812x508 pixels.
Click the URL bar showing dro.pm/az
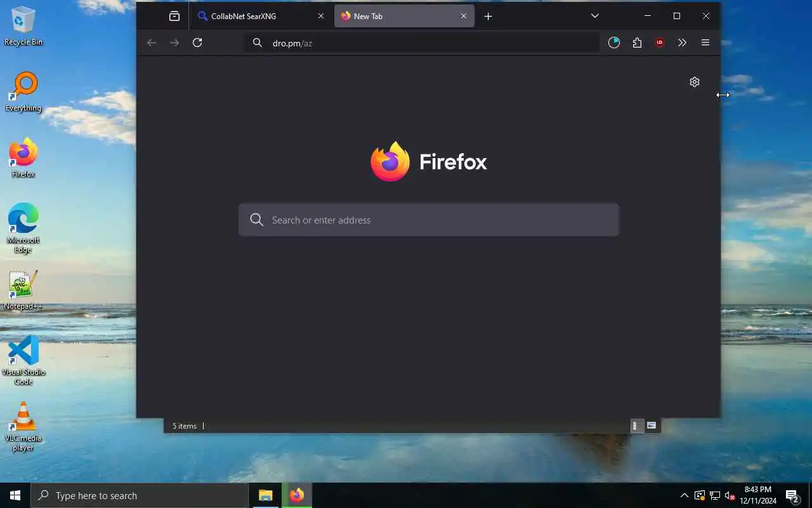pyautogui.click(x=422, y=43)
